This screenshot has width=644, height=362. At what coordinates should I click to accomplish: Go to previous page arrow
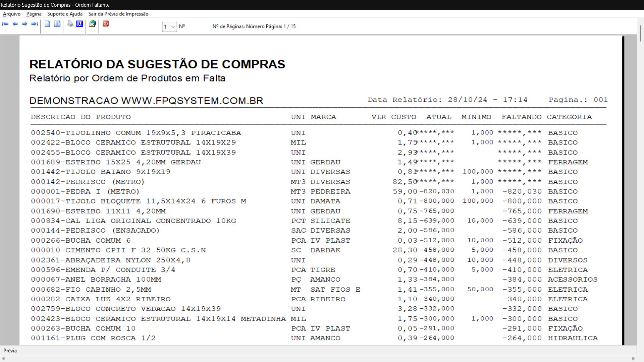coord(15,24)
